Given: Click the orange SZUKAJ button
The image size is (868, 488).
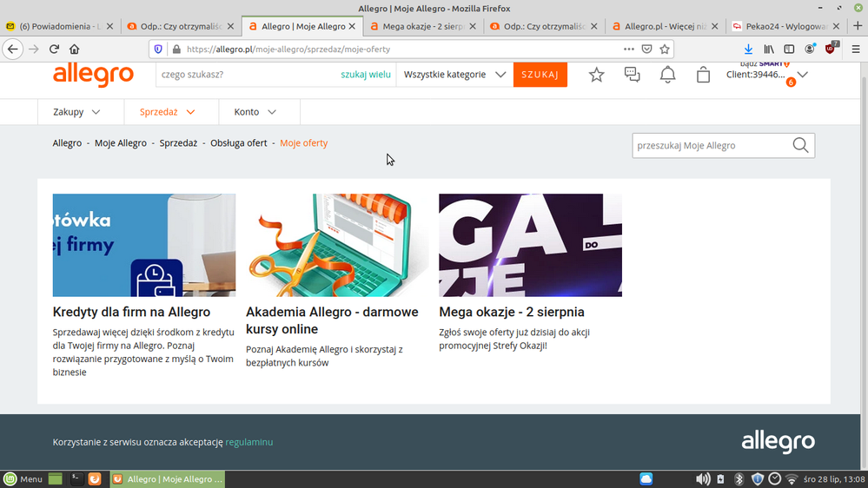Looking at the screenshot, I should tap(540, 75).
